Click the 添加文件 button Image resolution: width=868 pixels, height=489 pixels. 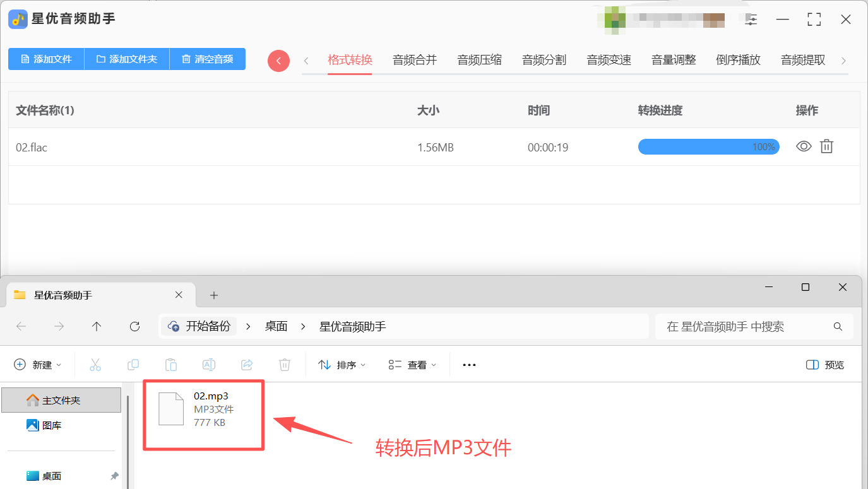point(46,59)
